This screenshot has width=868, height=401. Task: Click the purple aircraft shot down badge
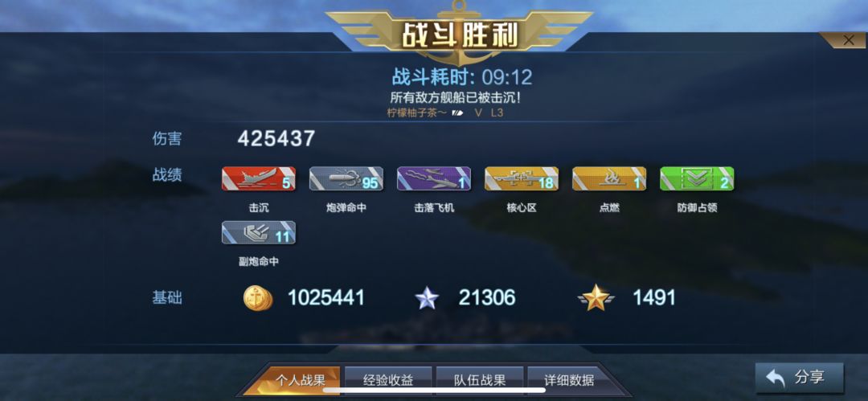(434, 179)
